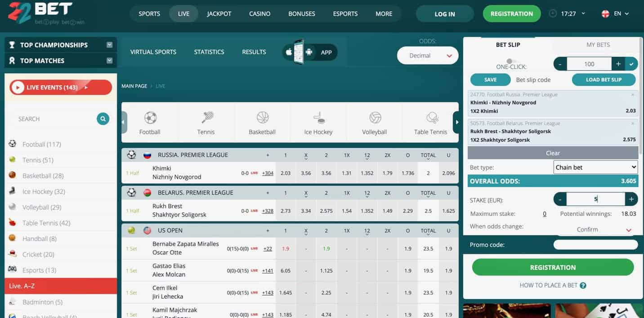Open Football (117) in the sidebar list
The image size is (644, 318).
click(x=41, y=144)
